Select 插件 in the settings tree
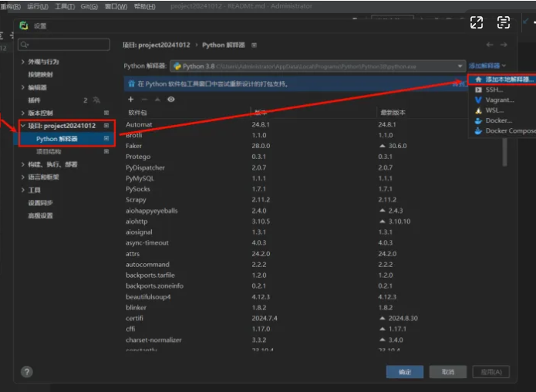 [x=34, y=100]
